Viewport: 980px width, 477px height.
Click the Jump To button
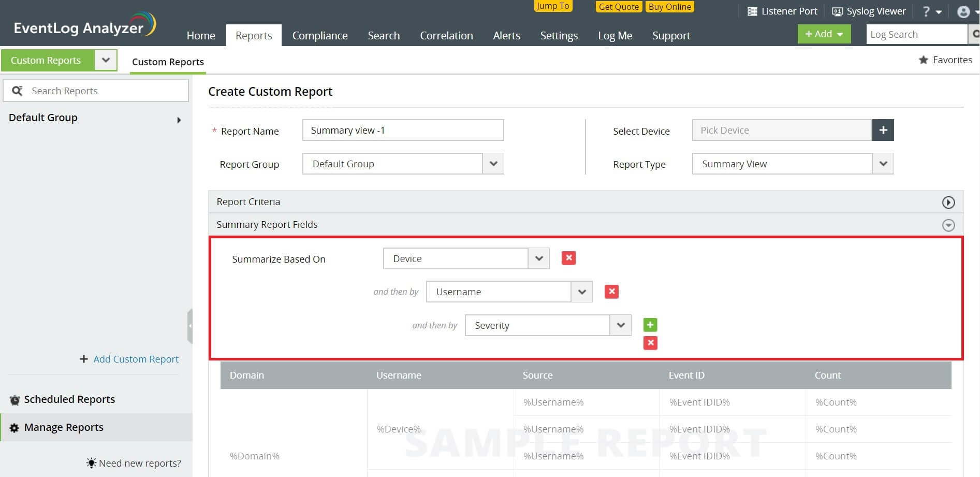pyautogui.click(x=553, y=6)
